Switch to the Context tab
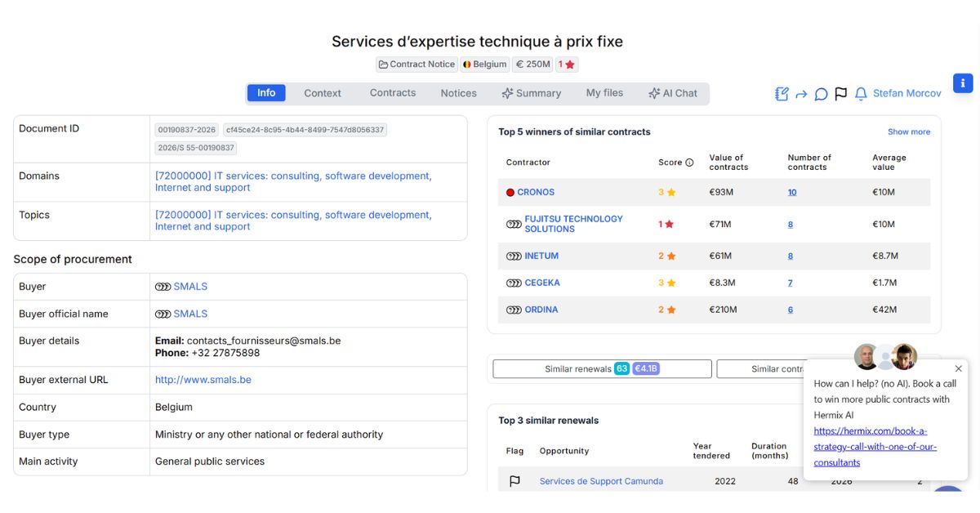Viewport: 980px width, 513px height. [322, 93]
